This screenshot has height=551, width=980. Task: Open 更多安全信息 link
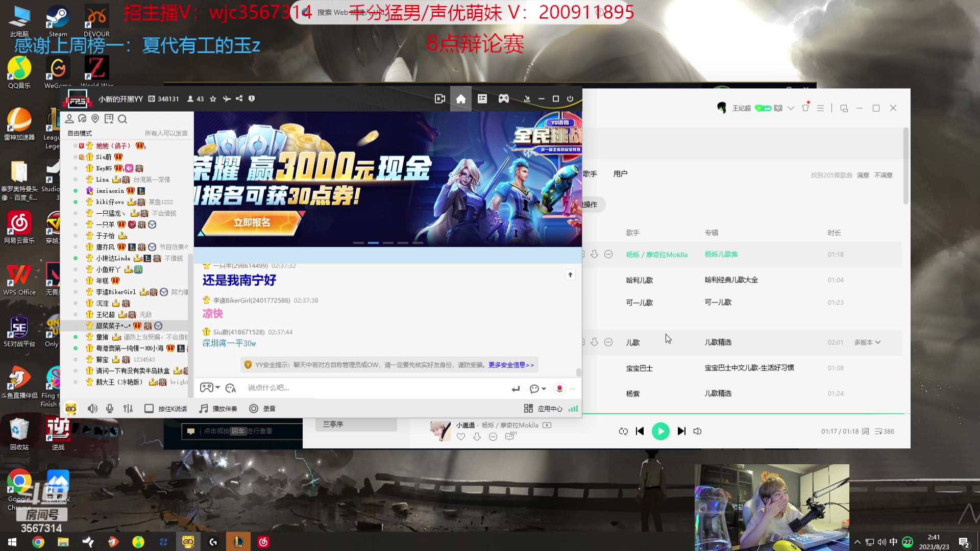(x=511, y=365)
